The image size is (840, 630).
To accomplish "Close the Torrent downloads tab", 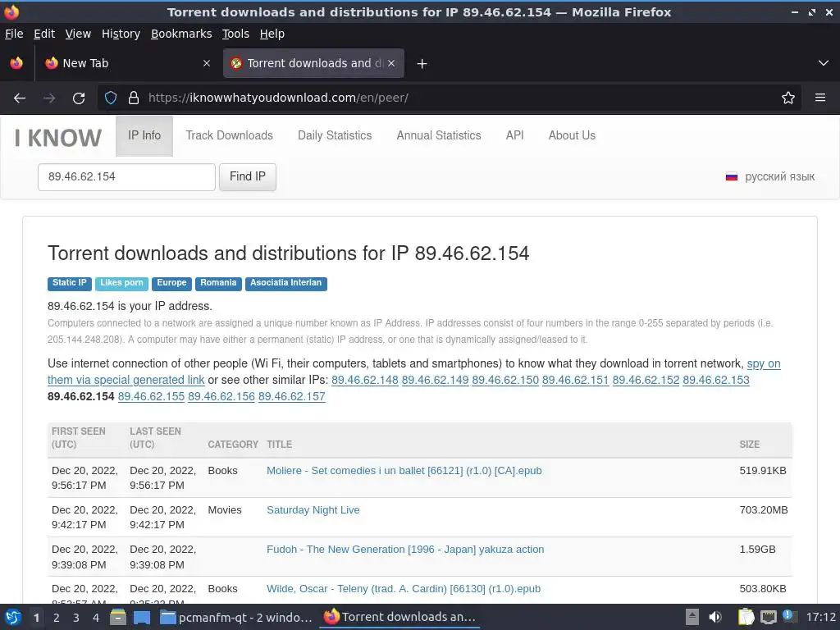I will click(x=391, y=63).
